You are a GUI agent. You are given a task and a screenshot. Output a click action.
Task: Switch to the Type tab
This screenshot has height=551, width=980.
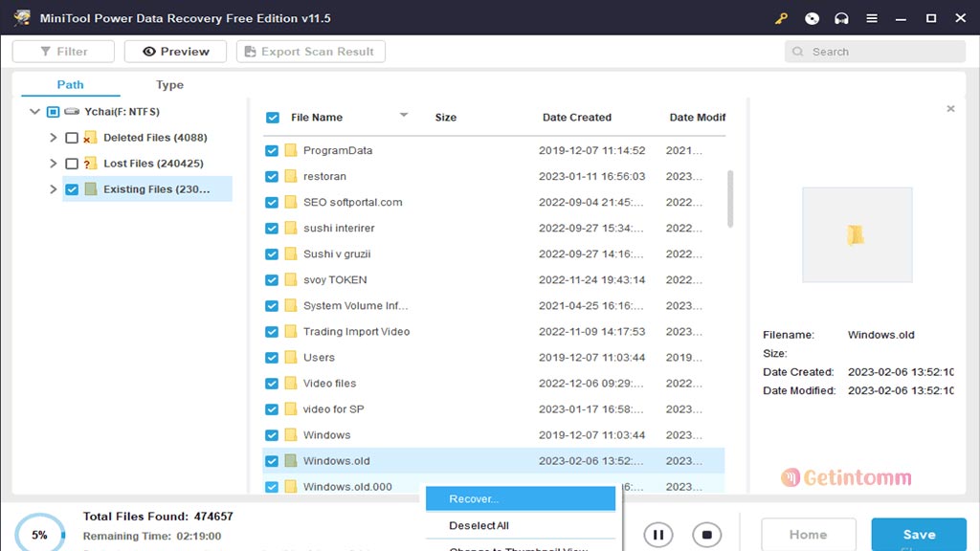point(169,84)
